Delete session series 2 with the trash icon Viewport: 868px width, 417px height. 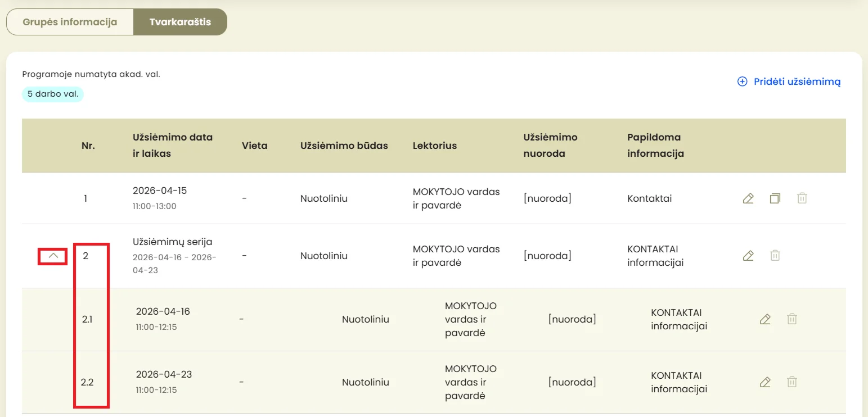[x=775, y=256]
